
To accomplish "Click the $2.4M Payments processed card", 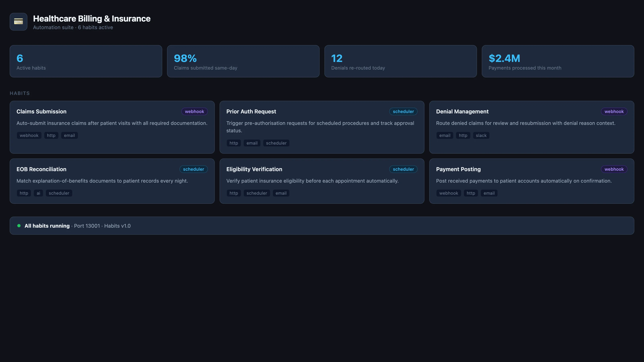I will [558, 61].
